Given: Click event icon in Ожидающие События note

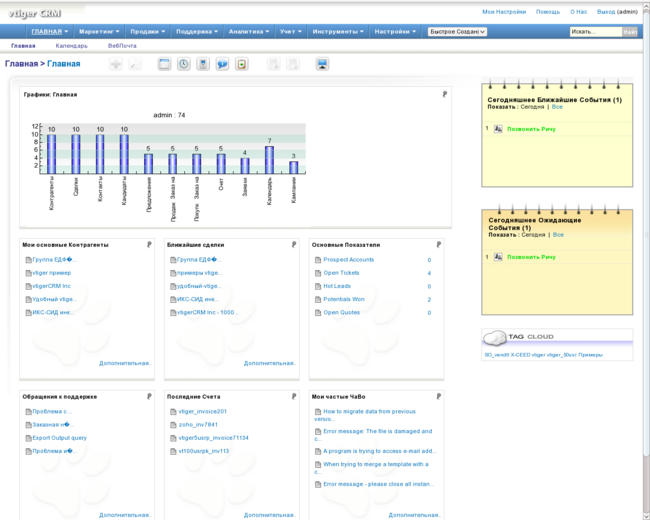Looking at the screenshot, I should click(498, 257).
